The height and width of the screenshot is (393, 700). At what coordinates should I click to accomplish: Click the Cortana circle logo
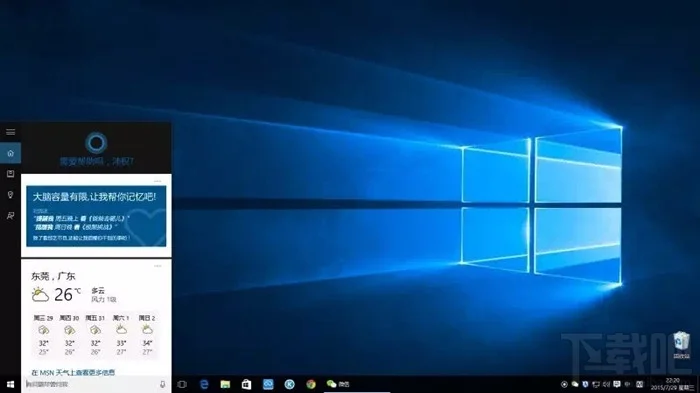96,143
